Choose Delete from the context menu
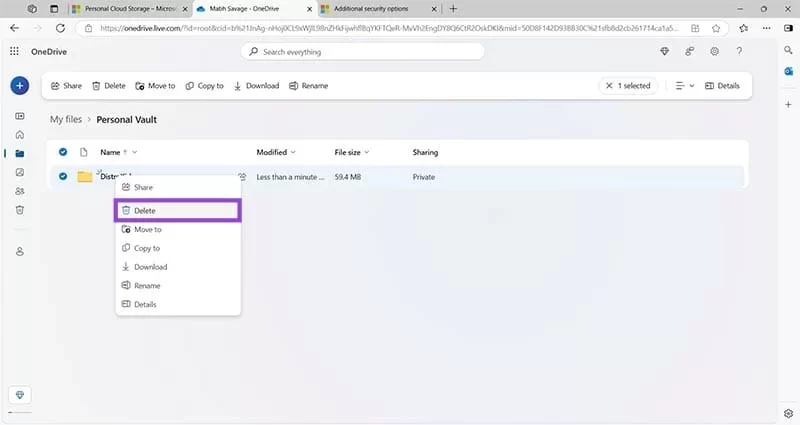800x425 pixels. click(176, 210)
